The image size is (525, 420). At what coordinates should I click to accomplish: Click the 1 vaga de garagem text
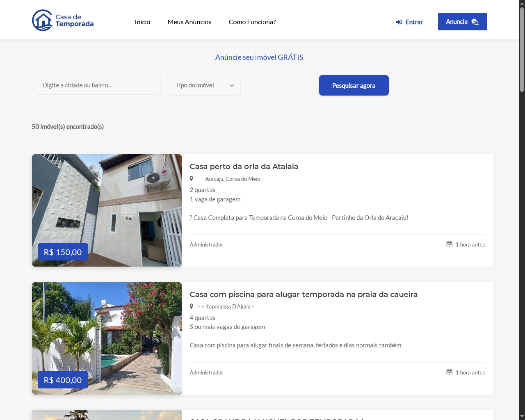tap(215, 199)
